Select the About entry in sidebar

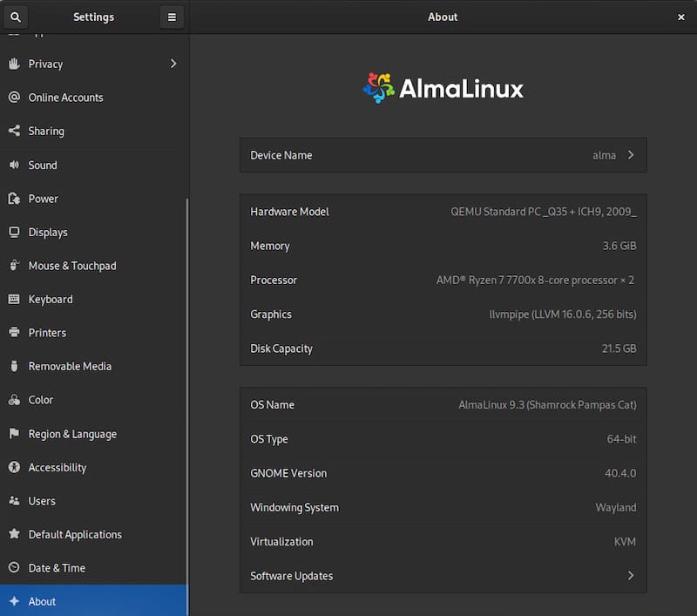click(93, 601)
